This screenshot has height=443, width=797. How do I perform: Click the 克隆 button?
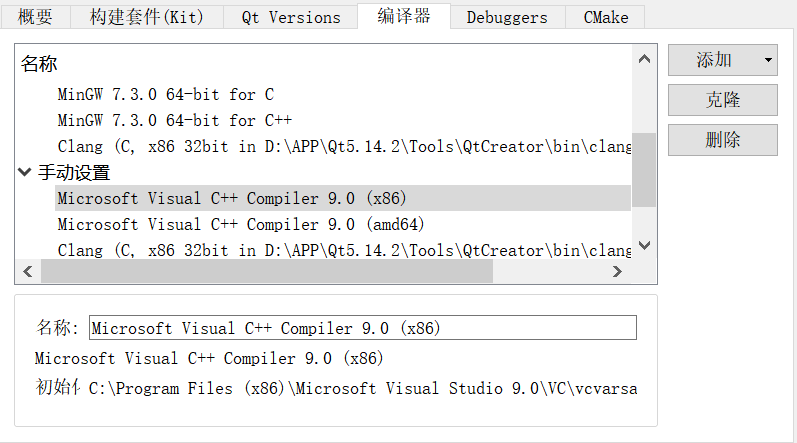[x=722, y=100]
